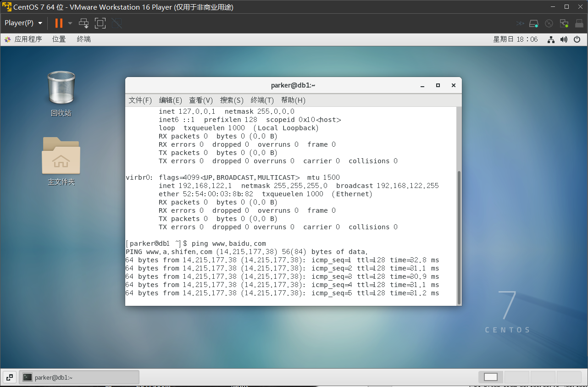Image resolution: width=588 pixels, height=387 pixels.
Task: Click the PING www.a.shifen.com output line
Action: pyautogui.click(x=247, y=252)
